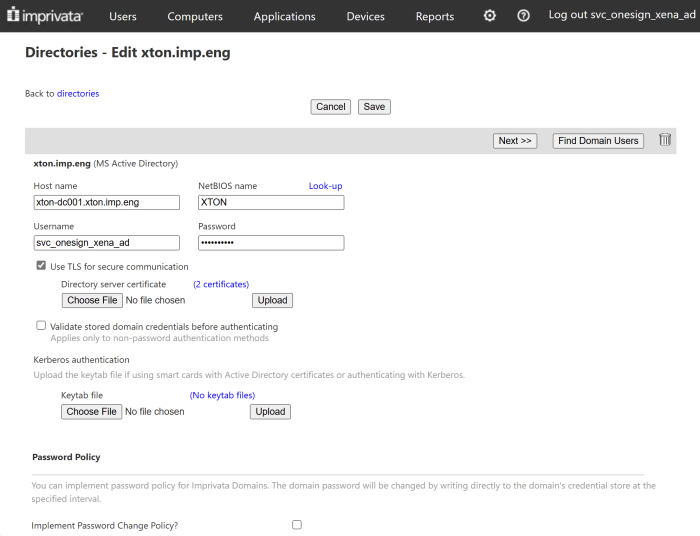Toggle Use TLS for secure communication
The image size is (700, 536).
tap(41, 266)
